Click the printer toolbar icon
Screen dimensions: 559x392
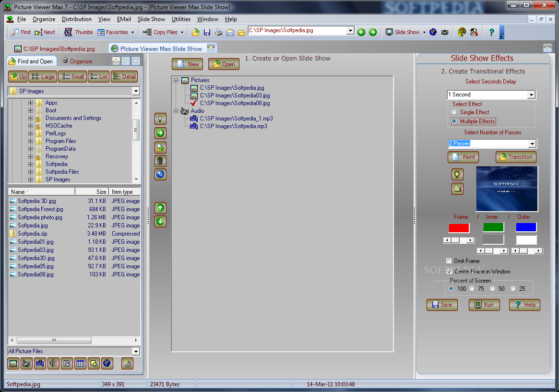pyautogui.click(x=218, y=33)
